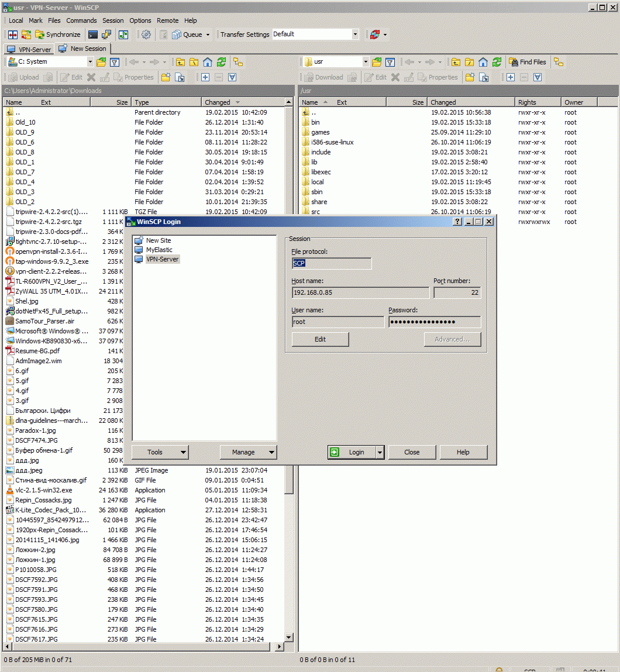Open the Login button's dropdown arrow
This screenshot has width=620, height=672.
[x=380, y=452]
